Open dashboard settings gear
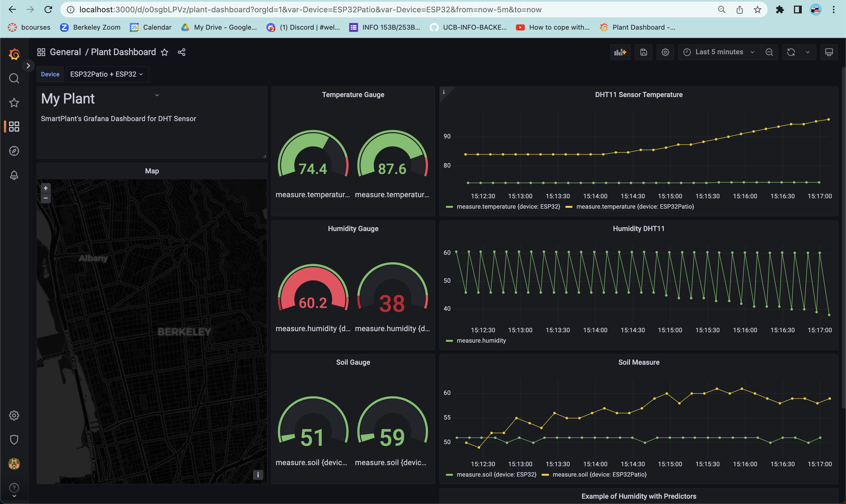Image resolution: width=846 pixels, height=504 pixels. point(665,52)
